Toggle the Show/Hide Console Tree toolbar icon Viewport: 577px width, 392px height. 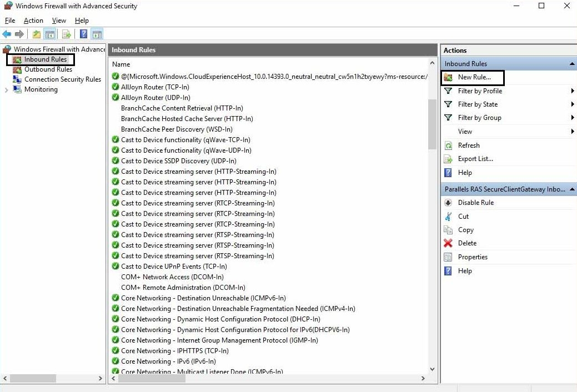pos(50,34)
